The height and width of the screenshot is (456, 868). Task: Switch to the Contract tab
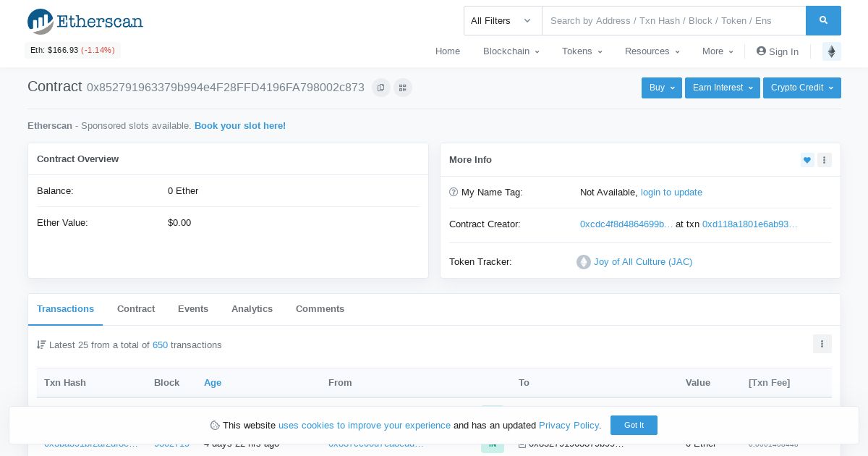point(136,309)
